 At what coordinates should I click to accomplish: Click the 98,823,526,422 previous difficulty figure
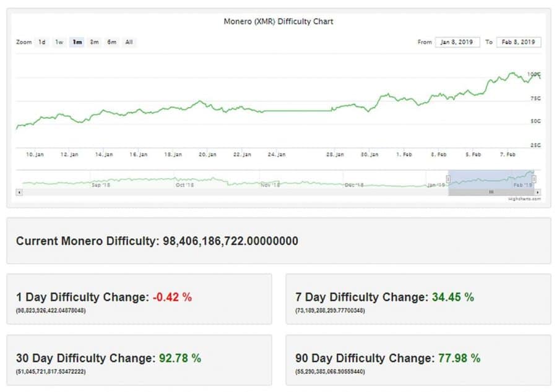51,310
